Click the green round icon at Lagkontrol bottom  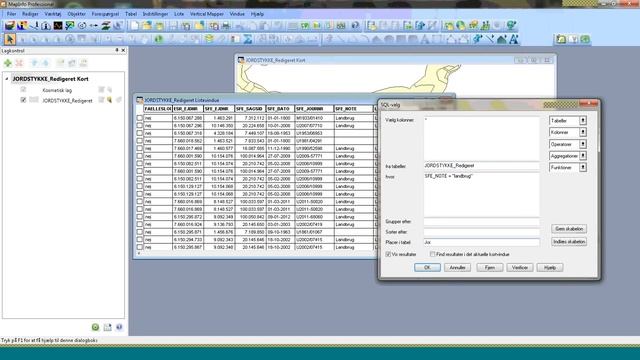tap(95, 327)
